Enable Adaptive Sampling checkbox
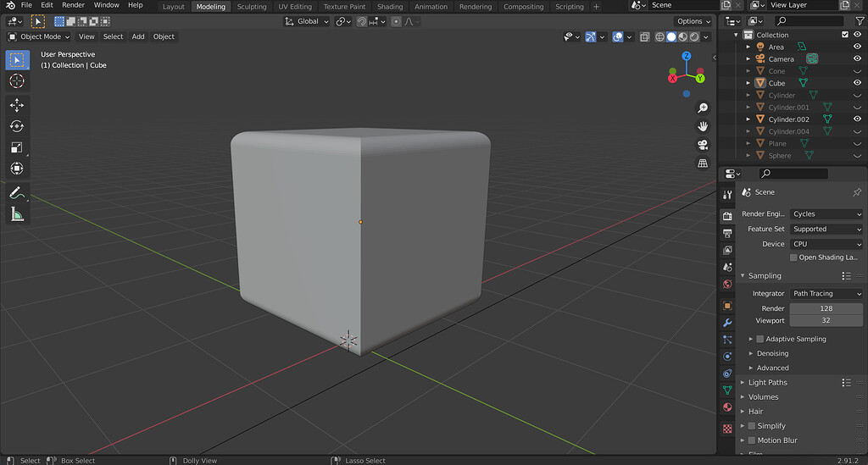Viewport: 868px width, 465px height. (760, 339)
